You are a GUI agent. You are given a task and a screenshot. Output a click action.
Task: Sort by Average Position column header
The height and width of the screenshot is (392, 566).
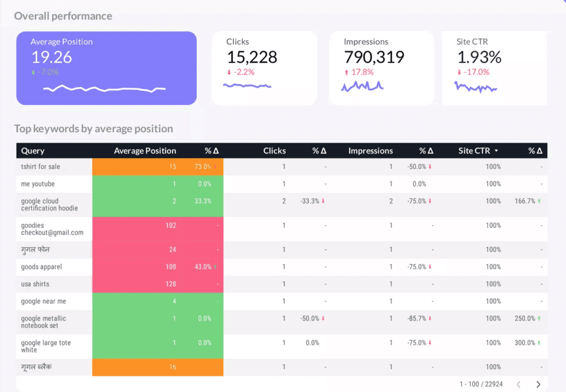click(x=145, y=151)
